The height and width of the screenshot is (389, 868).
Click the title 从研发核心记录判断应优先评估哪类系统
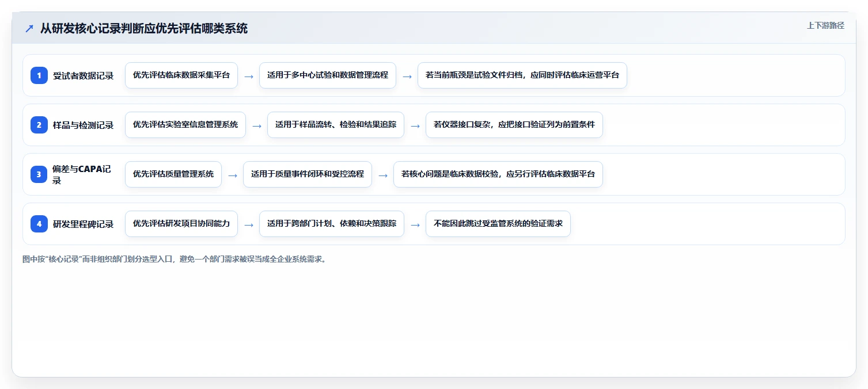(144, 28)
